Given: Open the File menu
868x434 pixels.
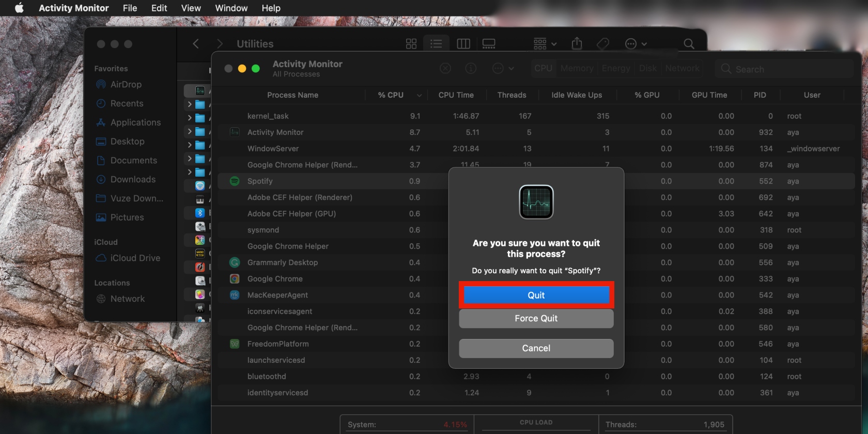Looking at the screenshot, I should (x=130, y=8).
